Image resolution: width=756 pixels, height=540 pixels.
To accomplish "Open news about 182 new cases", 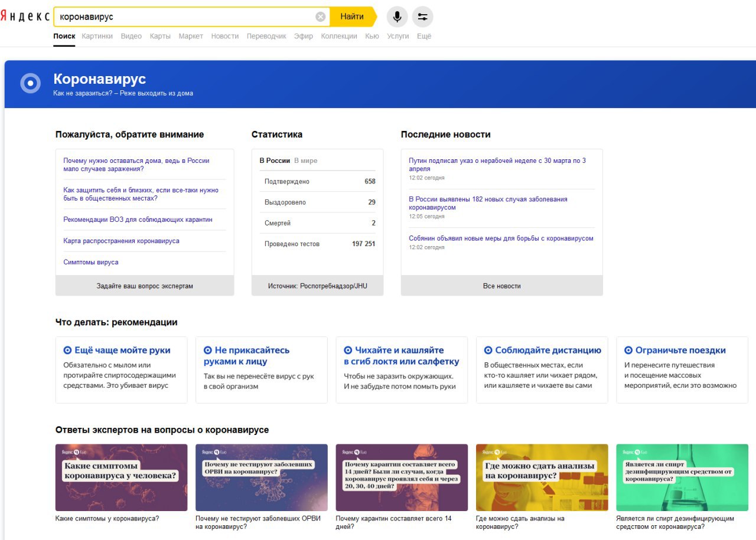I will (x=488, y=203).
